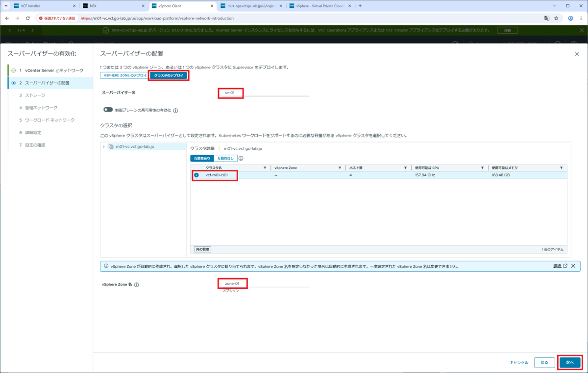Open the filter icon on ホスト数 column
588x373 pixels.
[x=405, y=168]
